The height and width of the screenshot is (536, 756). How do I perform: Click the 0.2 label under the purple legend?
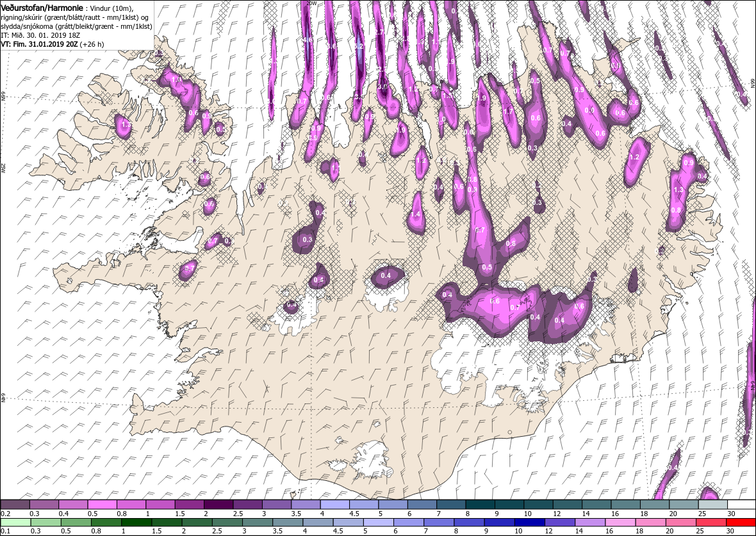tap(5, 514)
